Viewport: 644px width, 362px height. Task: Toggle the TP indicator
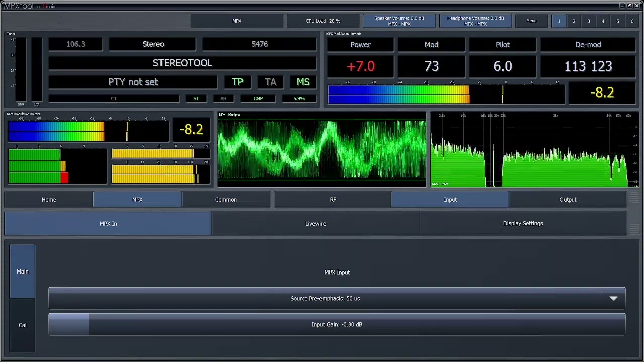click(237, 82)
